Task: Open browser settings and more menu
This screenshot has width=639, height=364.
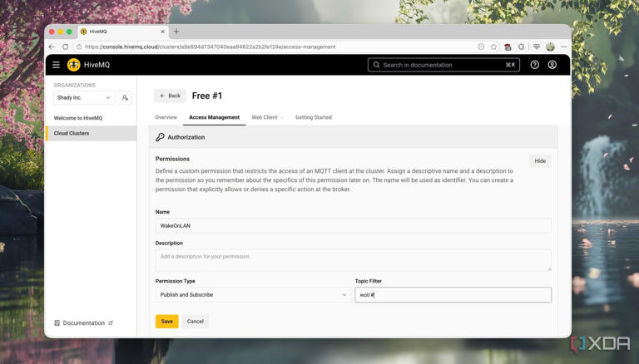Action: (564, 47)
